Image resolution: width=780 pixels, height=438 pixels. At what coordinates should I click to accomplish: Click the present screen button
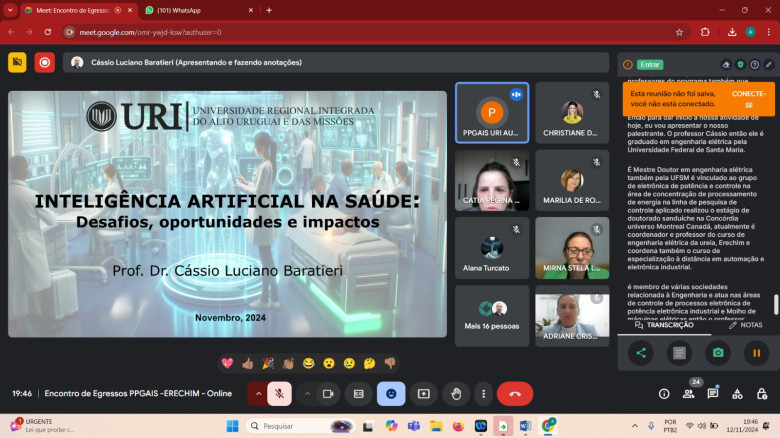[x=424, y=394]
